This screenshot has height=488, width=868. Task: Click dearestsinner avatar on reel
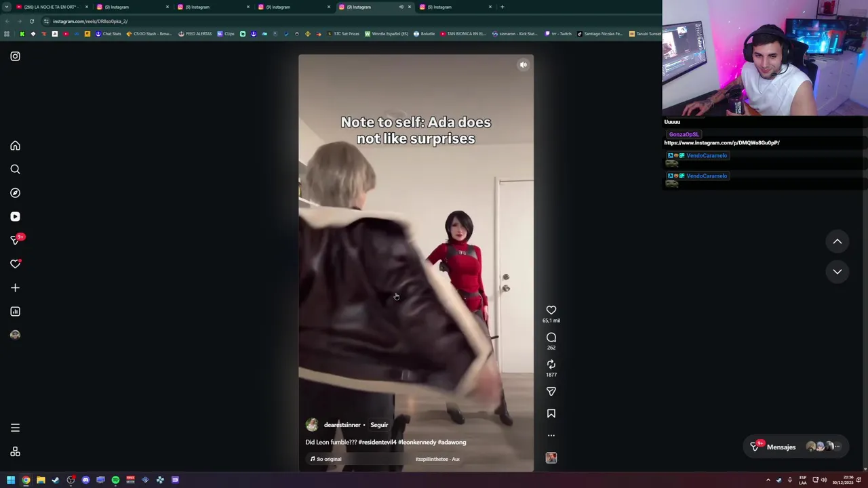[311, 425]
